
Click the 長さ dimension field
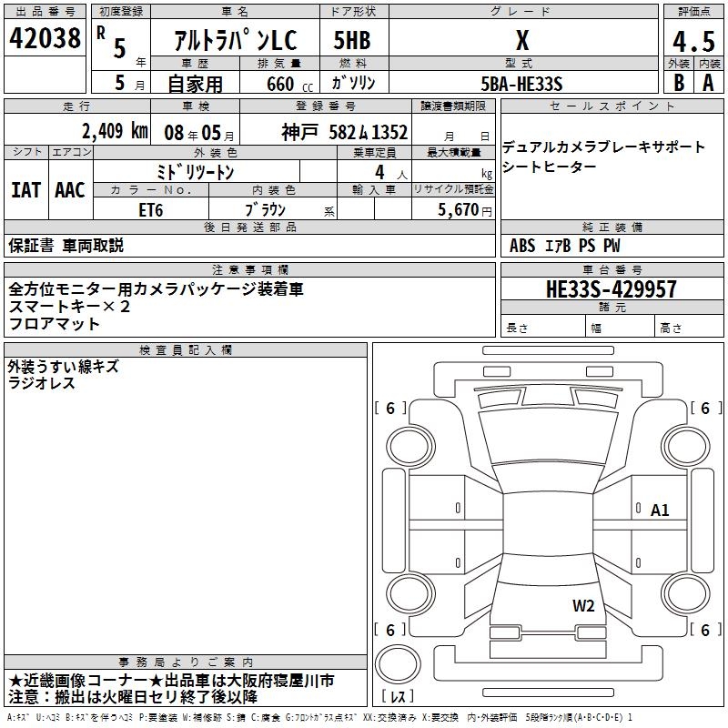pyautogui.click(x=543, y=328)
